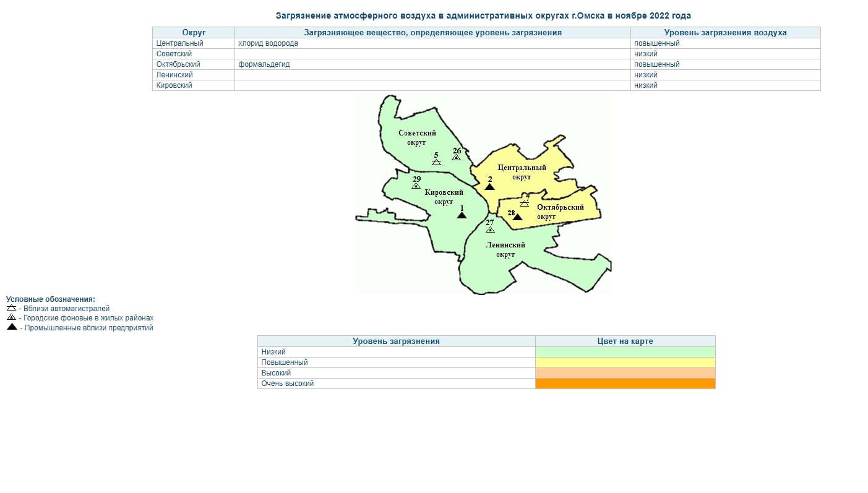
Task: Select station 7 marker in Октябрьский округ
Action: [x=525, y=203]
